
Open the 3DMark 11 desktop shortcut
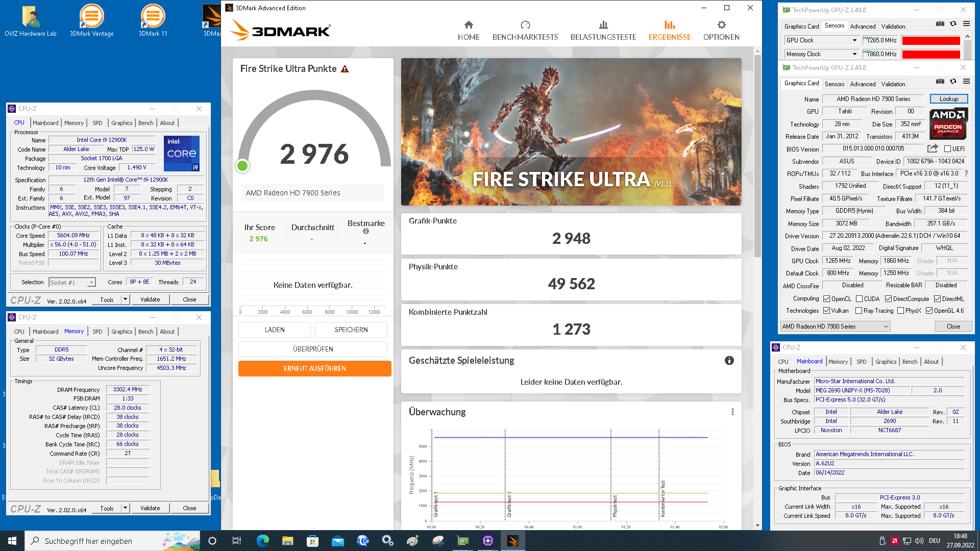pyautogui.click(x=153, y=20)
